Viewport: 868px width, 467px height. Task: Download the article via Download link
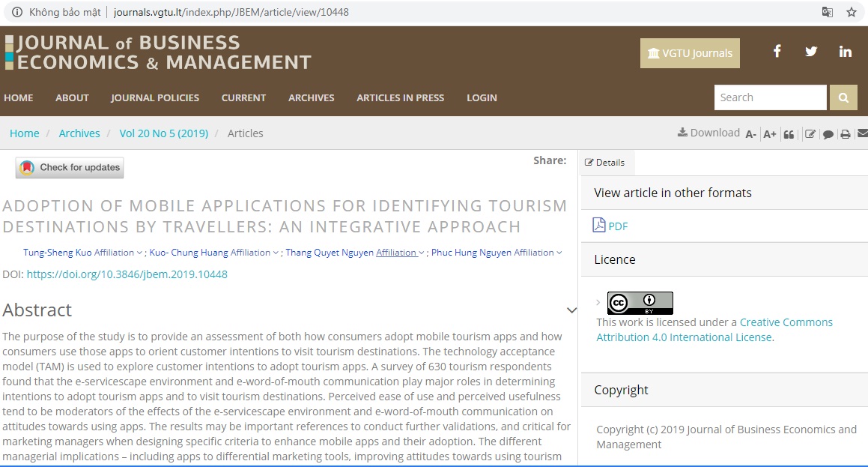click(708, 133)
